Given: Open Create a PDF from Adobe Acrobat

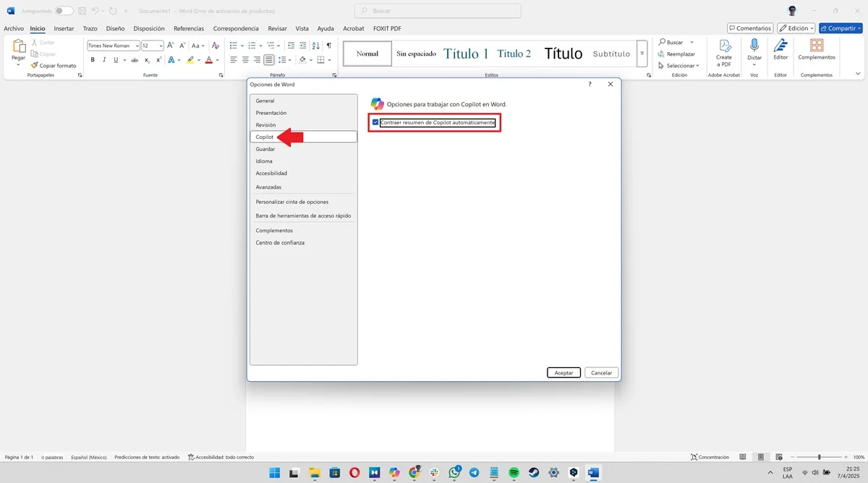Looking at the screenshot, I should pos(724,54).
